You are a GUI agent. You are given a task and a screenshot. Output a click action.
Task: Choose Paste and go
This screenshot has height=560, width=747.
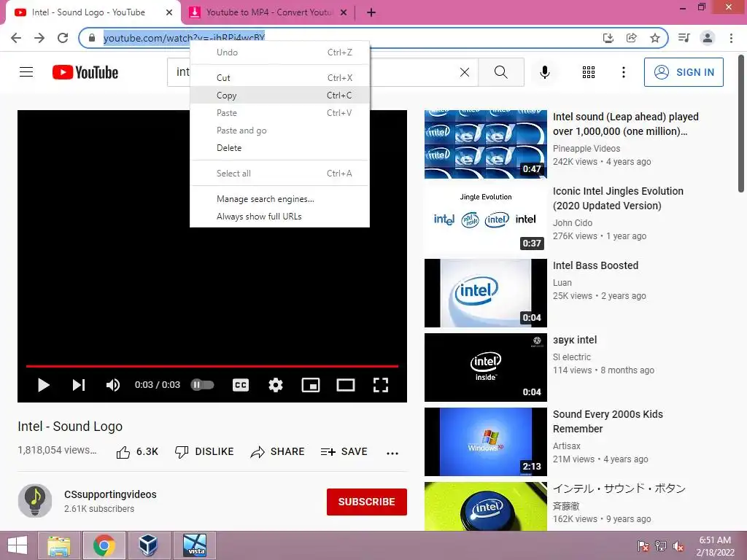(x=279, y=131)
